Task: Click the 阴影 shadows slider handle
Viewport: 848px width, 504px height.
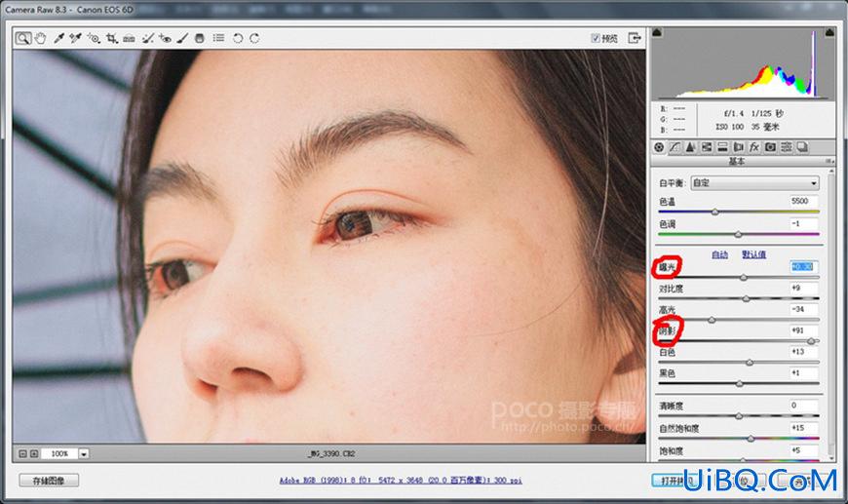Action: tap(811, 341)
